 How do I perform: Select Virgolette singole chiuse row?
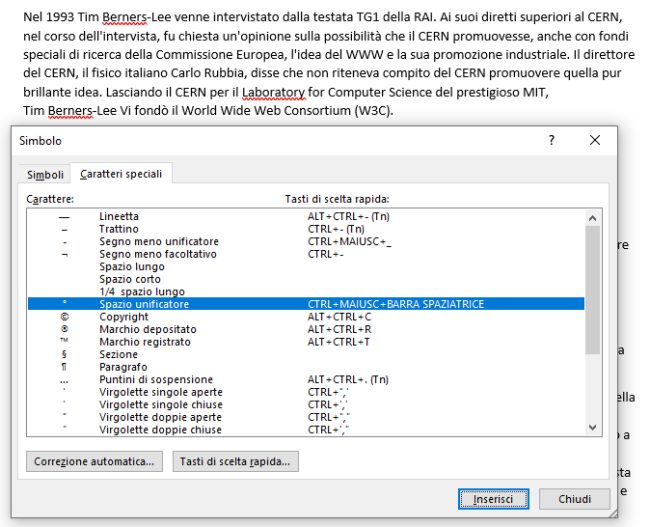coord(306,404)
